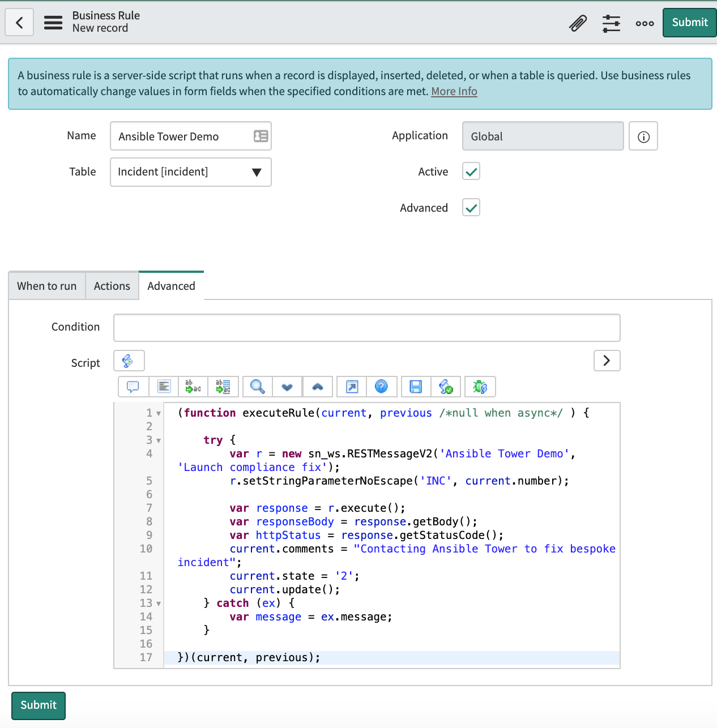Image resolution: width=717 pixels, height=728 pixels.
Task: Click the script editor help icon
Action: 382,387
